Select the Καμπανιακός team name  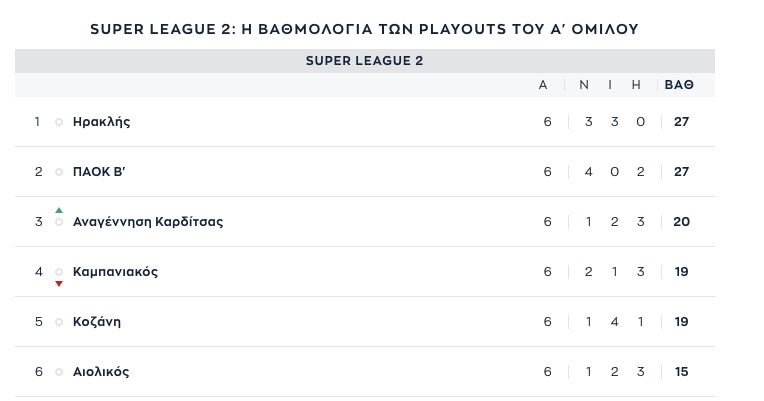point(115,271)
